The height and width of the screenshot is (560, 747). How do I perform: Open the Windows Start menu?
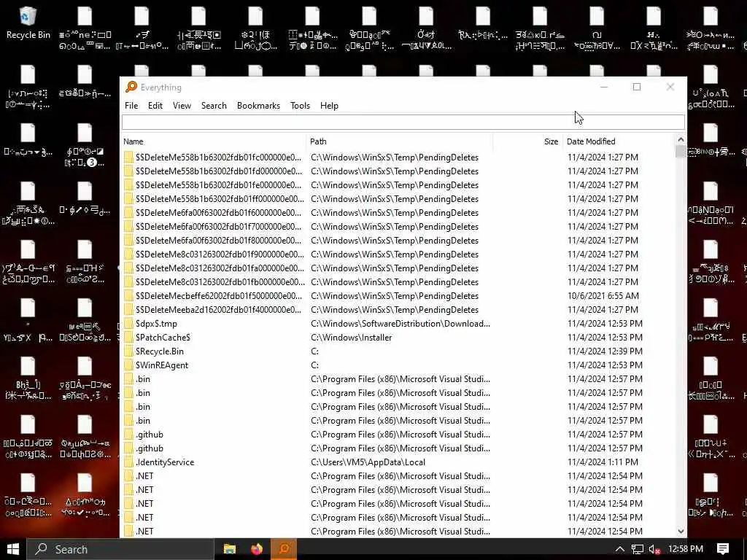click(x=13, y=549)
